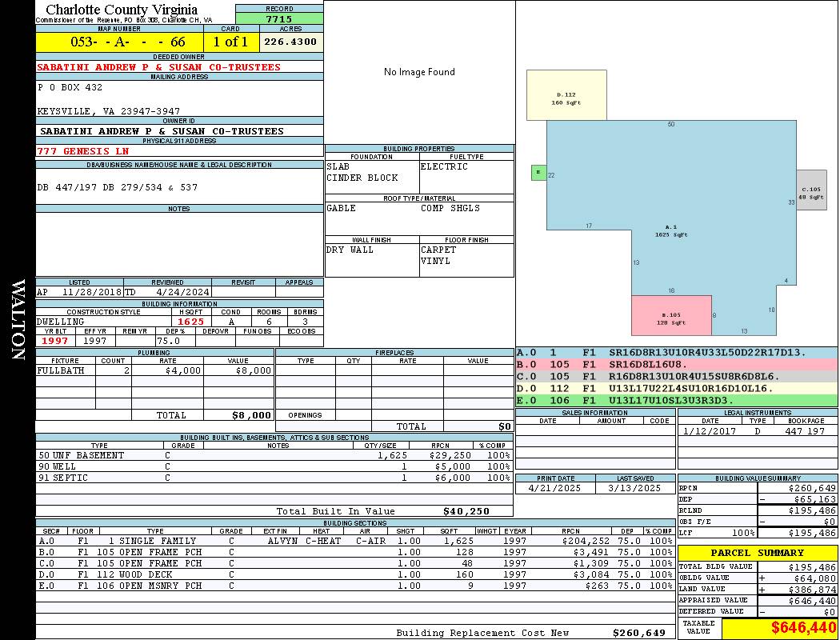Select sketch legend row A.0 vector string

[x=707, y=353]
